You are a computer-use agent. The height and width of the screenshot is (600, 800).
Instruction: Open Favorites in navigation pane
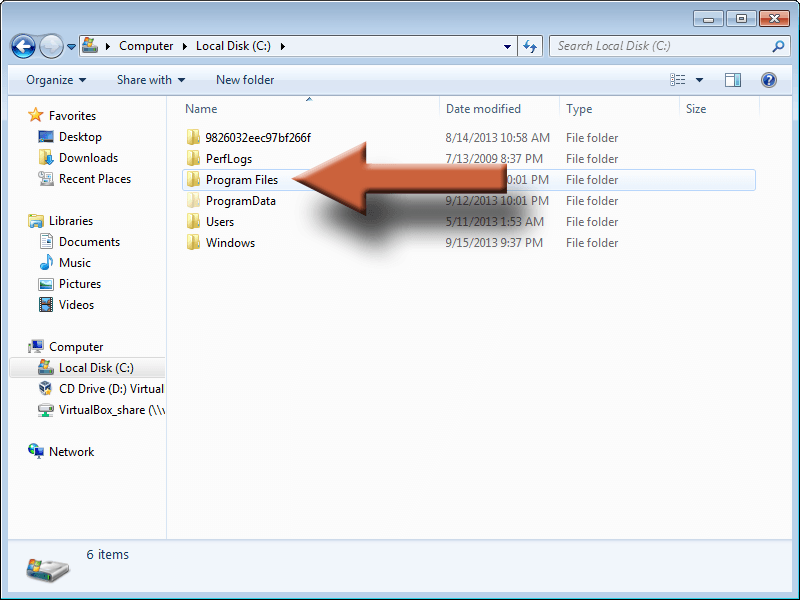point(72,116)
